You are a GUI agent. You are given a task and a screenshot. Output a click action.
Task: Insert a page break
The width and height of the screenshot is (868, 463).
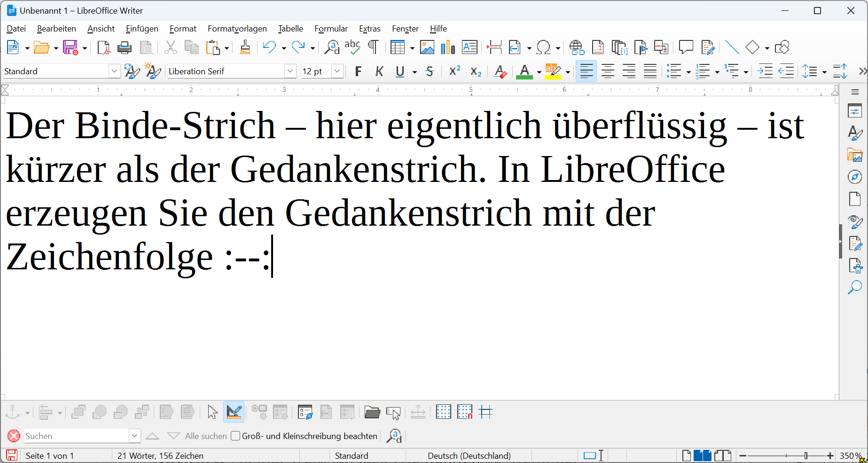coord(494,47)
